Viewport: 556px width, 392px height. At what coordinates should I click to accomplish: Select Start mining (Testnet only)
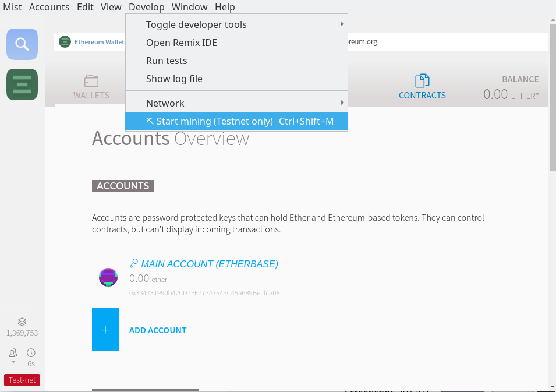(236, 121)
